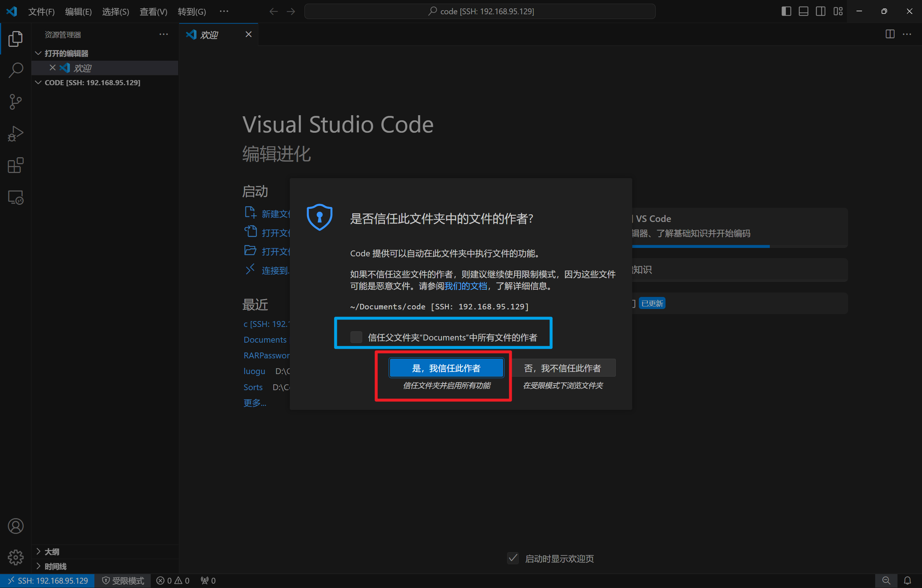Open errors and warnings status item
This screenshot has width=922, height=588.
point(173,581)
